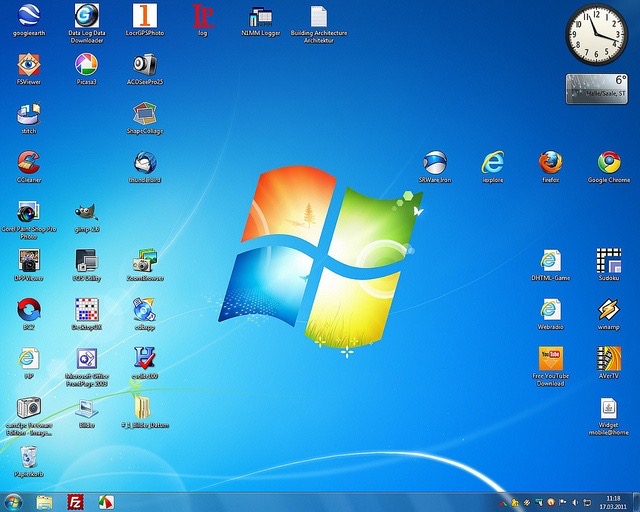This screenshot has width=640, height=512.
Task: Launch AVerTV from the desktop
Action: [x=609, y=363]
